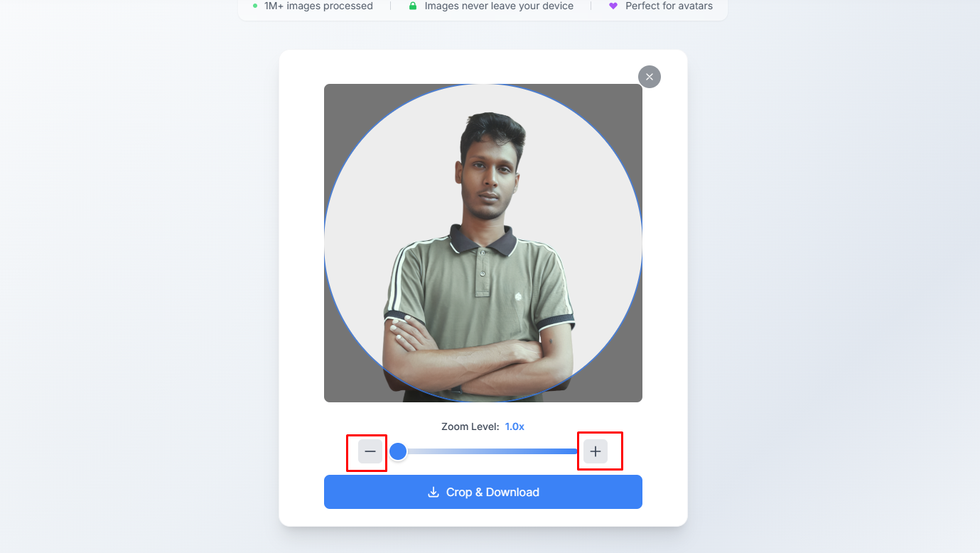Click the Zoom Level label
Image resolution: width=980 pixels, height=553 pixels.
pos(470,426)
